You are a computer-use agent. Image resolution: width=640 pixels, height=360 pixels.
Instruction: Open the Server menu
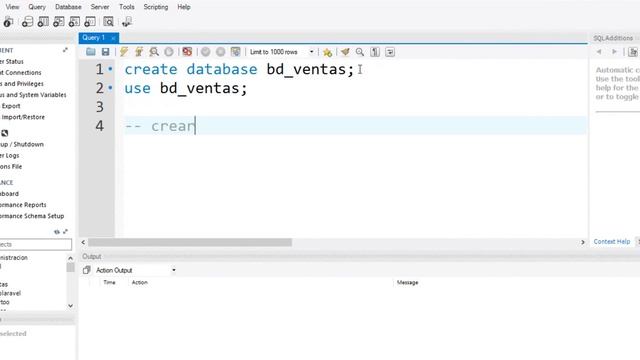point(100,7)
